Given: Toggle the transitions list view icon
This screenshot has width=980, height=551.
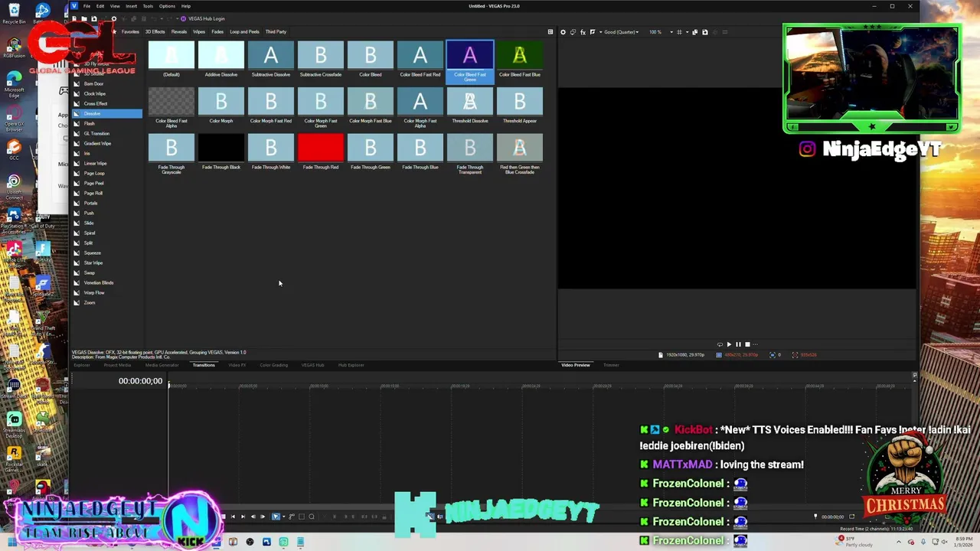Looking at the screenshot, I should [550, 32].
